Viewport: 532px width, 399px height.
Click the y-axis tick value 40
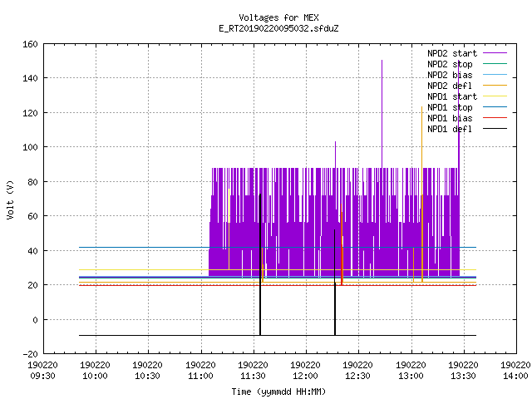click(32, 251)
